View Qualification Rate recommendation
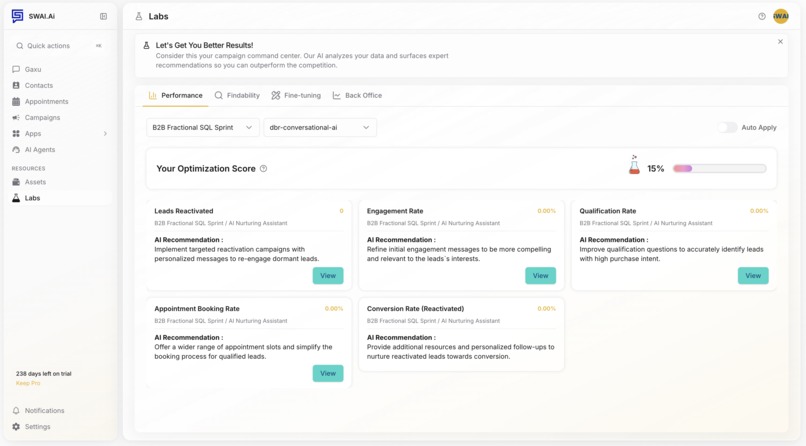Image resolution: width=806 pixels, height=446 pixels. [x=753, y=275]
